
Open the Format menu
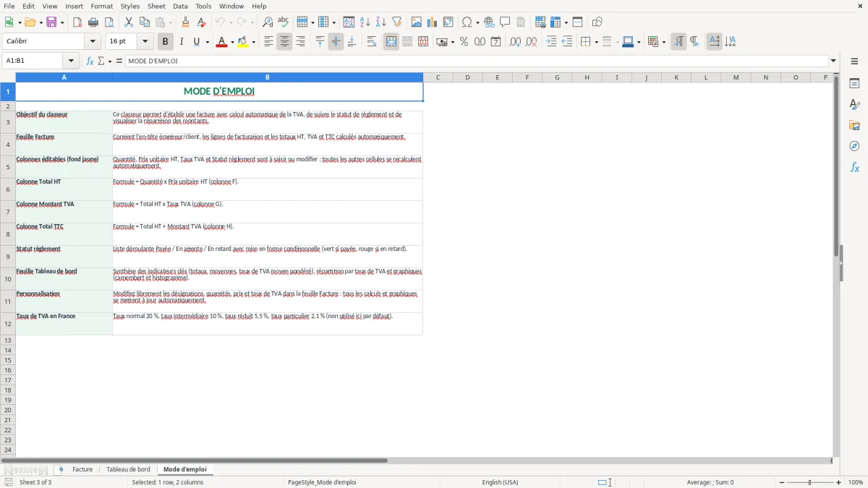pos(101,6)
